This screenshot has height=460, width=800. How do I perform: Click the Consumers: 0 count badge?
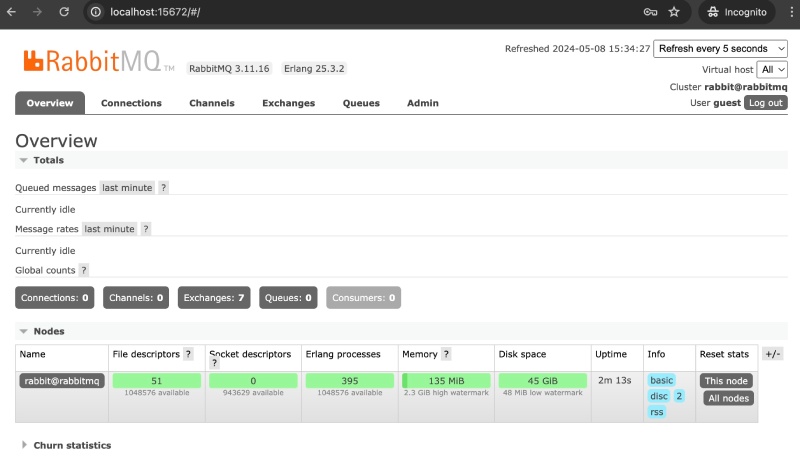pyautogui.click(x=363, y=298)
